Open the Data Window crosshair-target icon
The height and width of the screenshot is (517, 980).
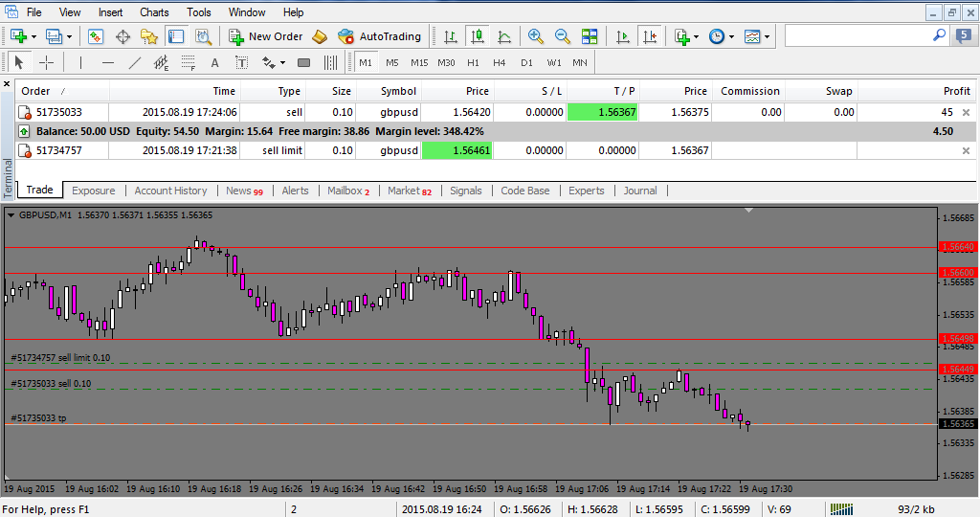coord(122,36)
